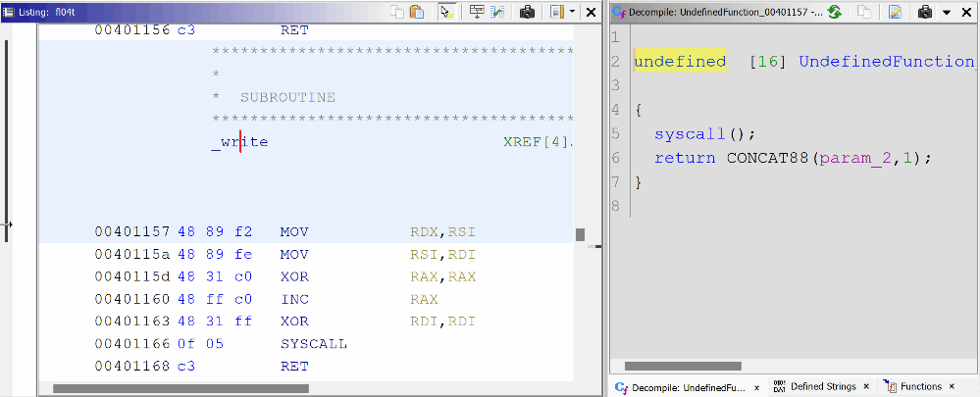Click the [16] array size in decompiler
The width and height of the screenshot is (980, 397).
pos(767,61)
